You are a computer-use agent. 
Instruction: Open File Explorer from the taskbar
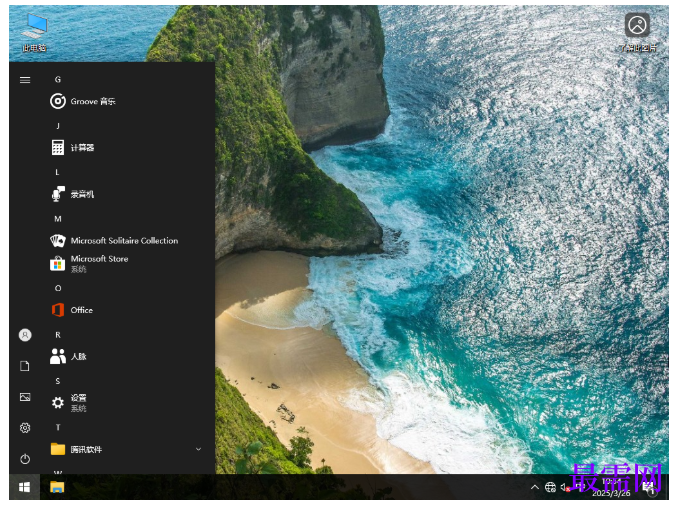click(57, 487)
